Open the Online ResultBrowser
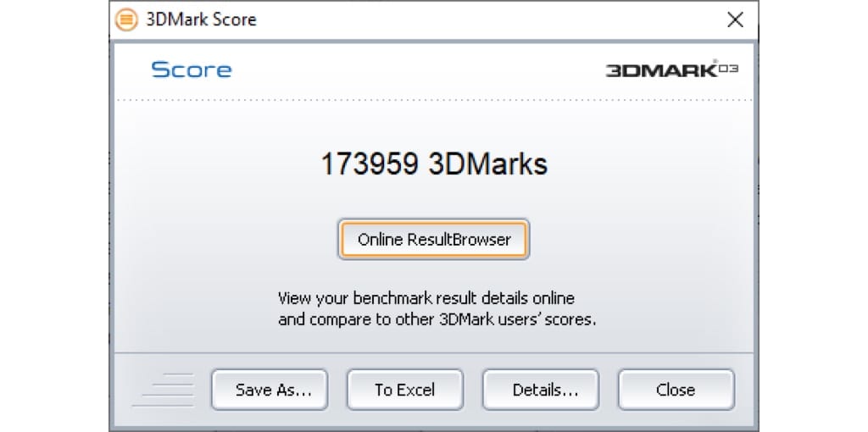 pyautogui.click(x=433, y=240)
